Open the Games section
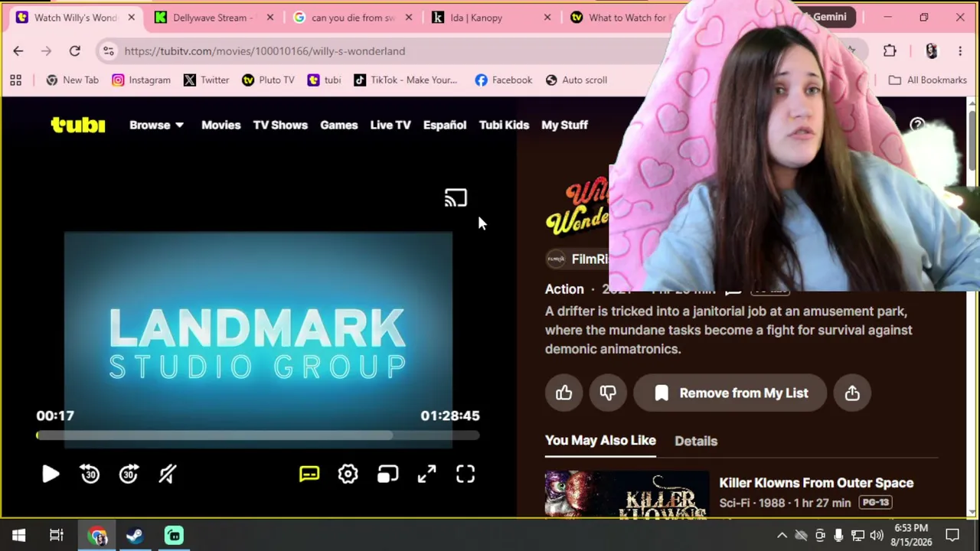The width and height of the screenshot is (980, 551). coord(339,125)
